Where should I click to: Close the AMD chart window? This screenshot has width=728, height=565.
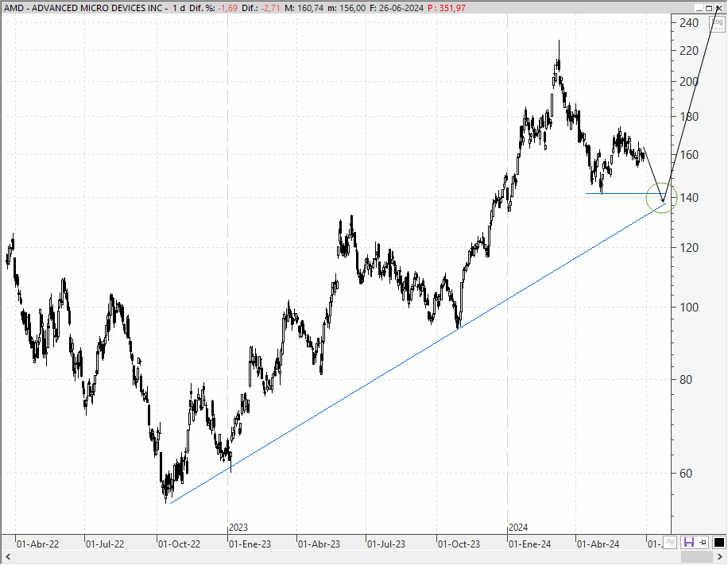[x=719, y=9]
